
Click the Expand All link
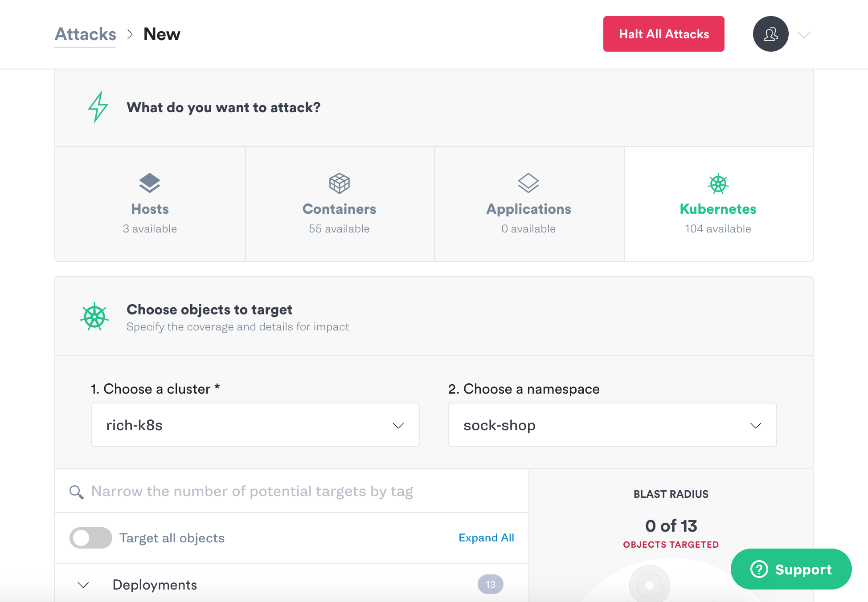pos(486,538)
